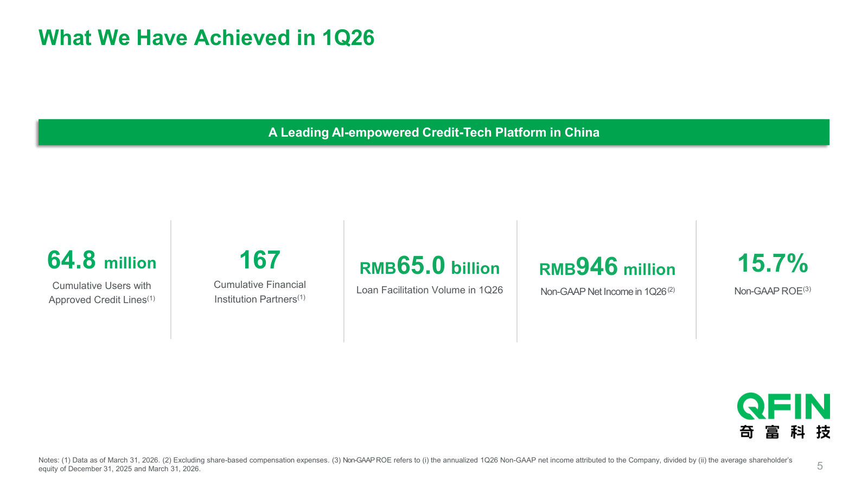868x488 pixels.
Task: Click 'Non-GAAP Net Income in 1Q26' label
Action: (608, 291)
